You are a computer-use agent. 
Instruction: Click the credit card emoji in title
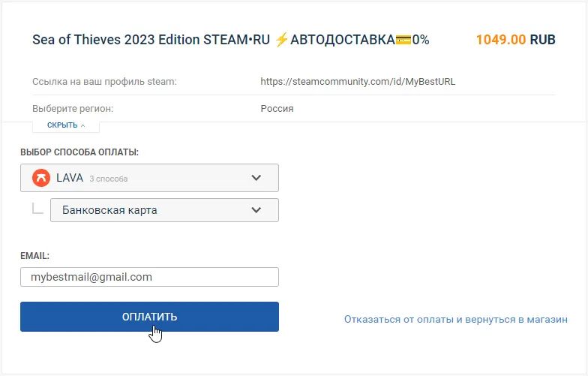coord(403,40)
